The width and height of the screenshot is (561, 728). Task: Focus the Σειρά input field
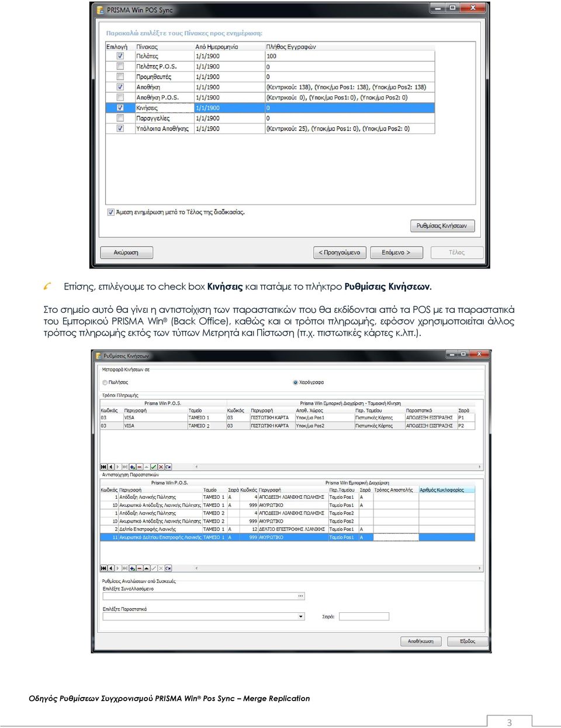364,616
